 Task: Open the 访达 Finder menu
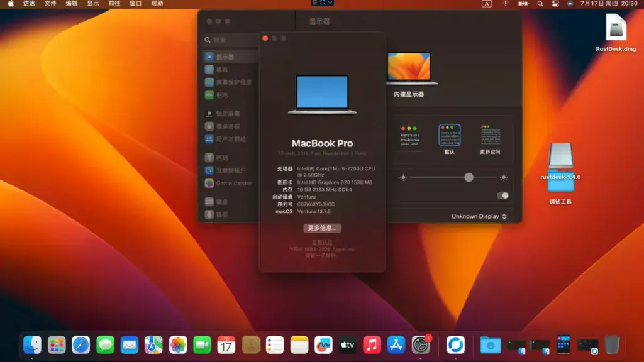click(x=29, y=4)
